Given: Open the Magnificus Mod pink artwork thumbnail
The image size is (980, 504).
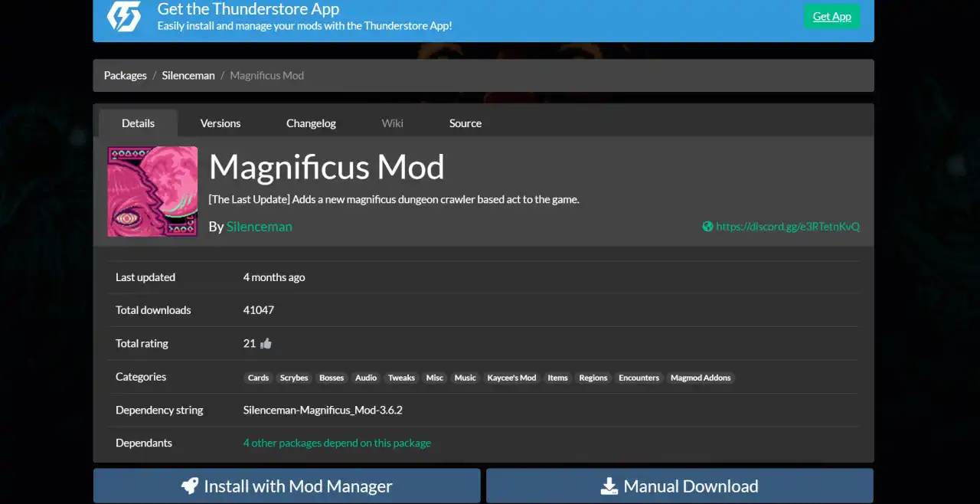Looking at the screenshot, I should coord(152,191).
